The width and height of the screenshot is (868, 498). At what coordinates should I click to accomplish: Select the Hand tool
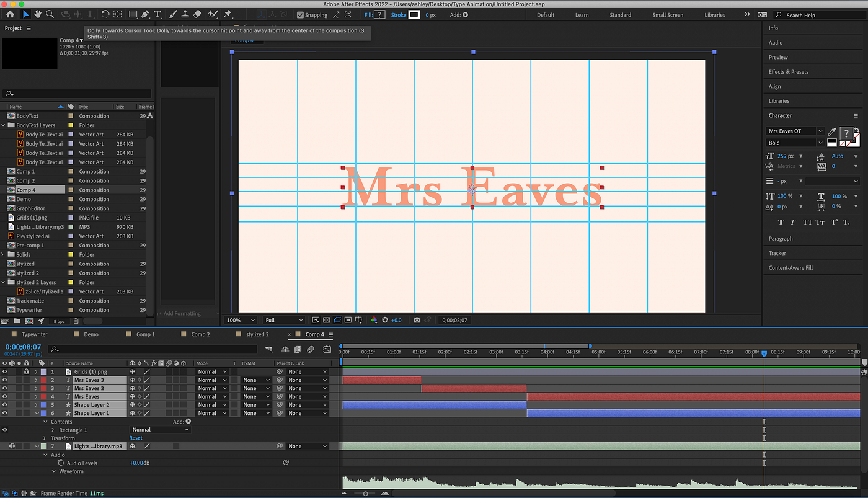coord(38,14)
